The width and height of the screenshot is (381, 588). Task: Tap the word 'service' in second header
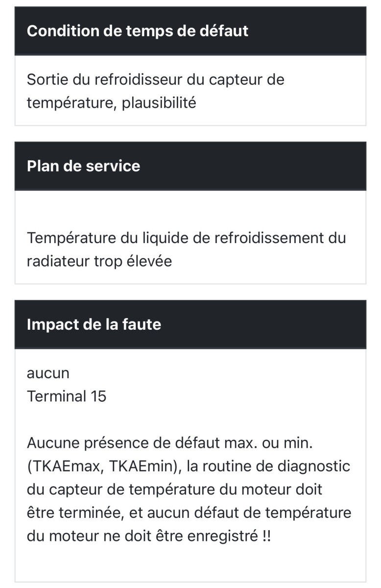[113, 166]
